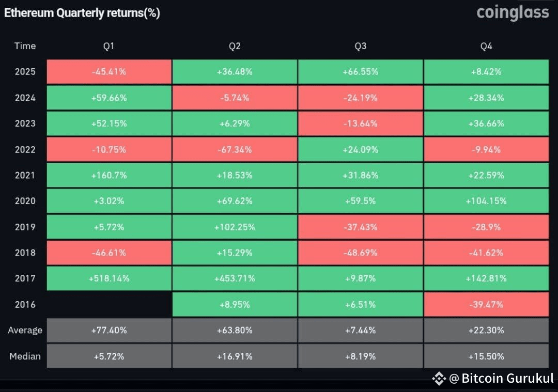Click the Q1 average +77.40% cell

(109, 330)
